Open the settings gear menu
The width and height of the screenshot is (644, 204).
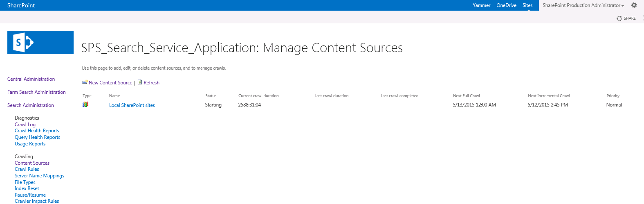coord(634,5)
